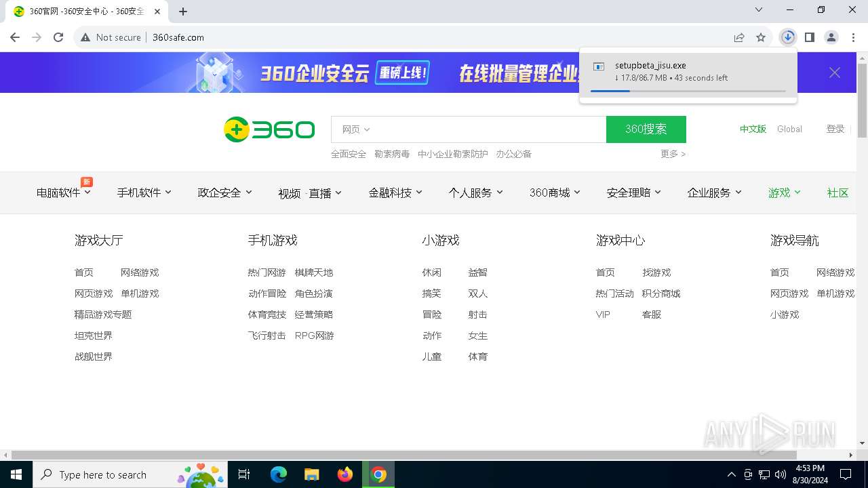The image size is (868, 488).
Task: Expand the 电脑软件 menu
Action: coord(64,193)
